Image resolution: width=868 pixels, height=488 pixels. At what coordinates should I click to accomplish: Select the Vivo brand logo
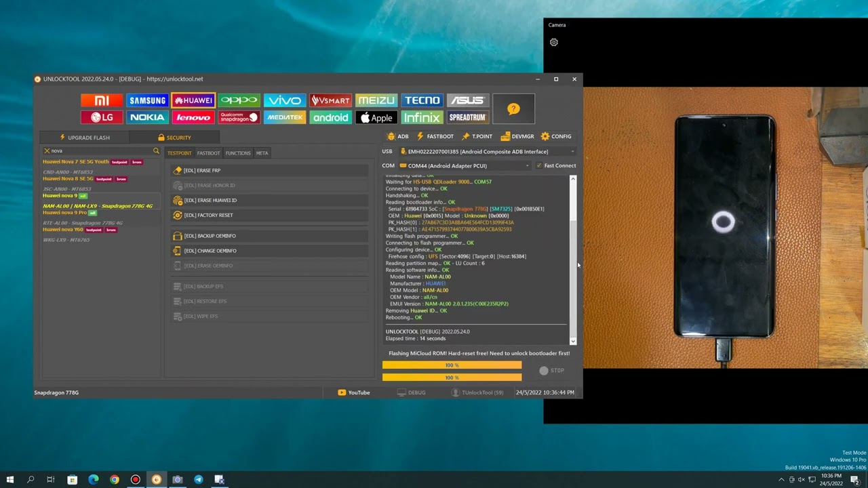(285, 100)
